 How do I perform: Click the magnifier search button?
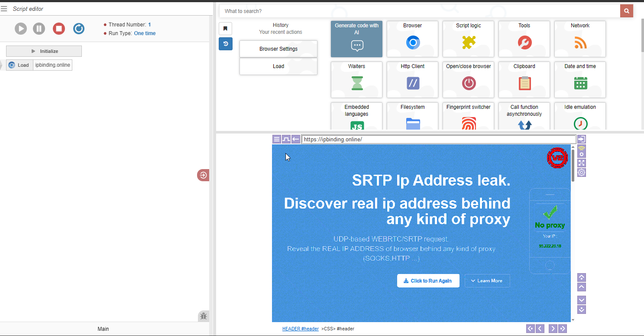point(626,11)
